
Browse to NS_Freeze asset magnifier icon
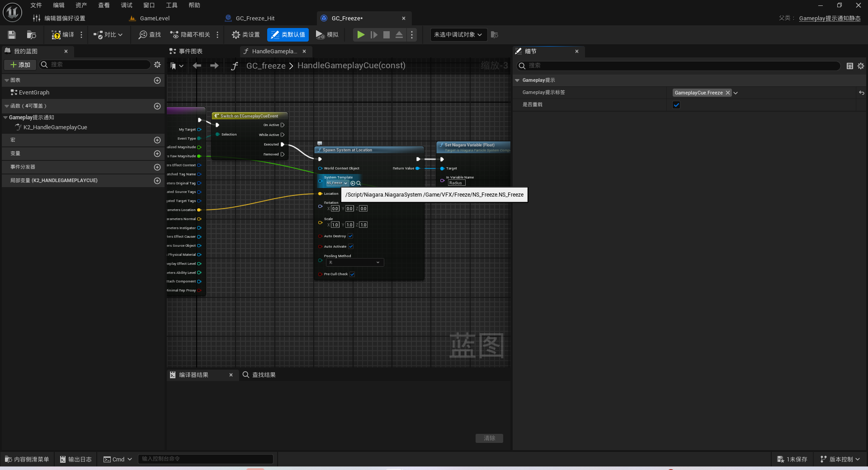point(359,183)
